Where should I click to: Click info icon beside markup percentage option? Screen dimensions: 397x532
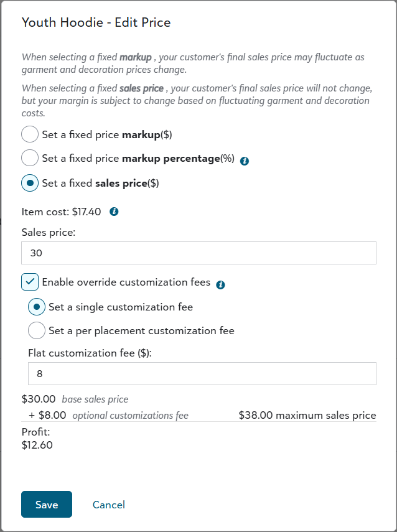[245, 161]
